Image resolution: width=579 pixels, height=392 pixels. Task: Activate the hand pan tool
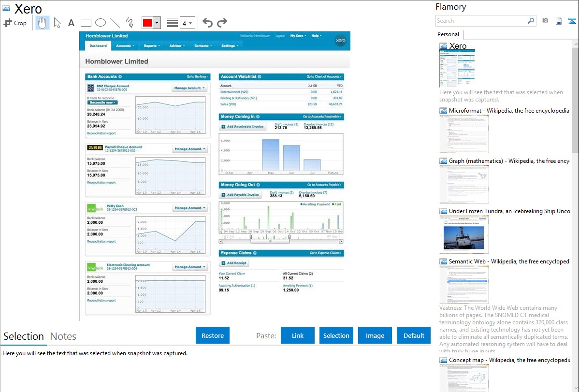[x=42, y=23]
